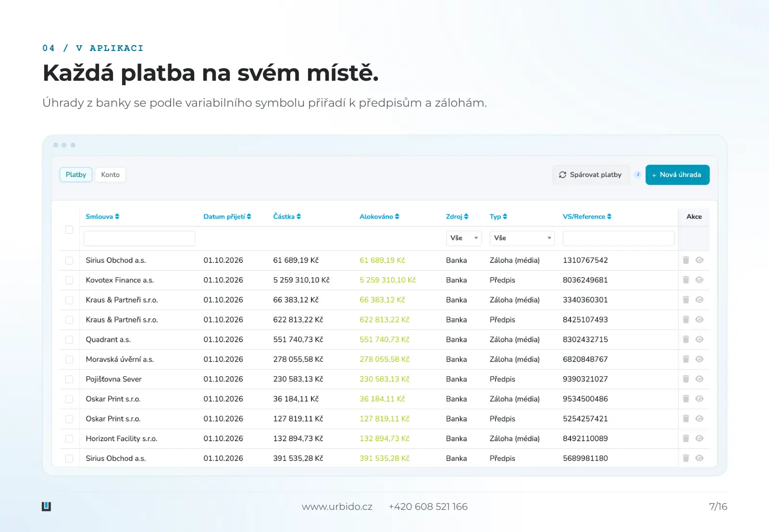The image size is (769, 532).
Task: Sort table by Smlouva column
Action: (x=102, y=217)
